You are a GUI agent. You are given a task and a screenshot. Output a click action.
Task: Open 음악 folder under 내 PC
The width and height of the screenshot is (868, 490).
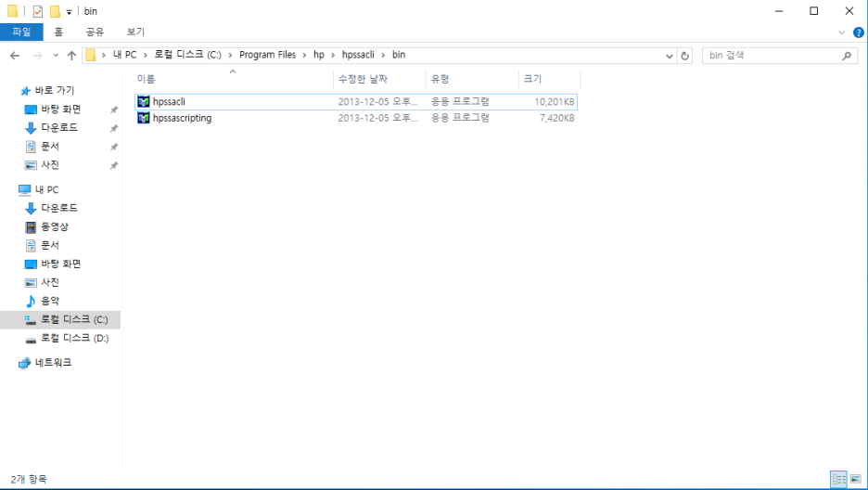coord(50,302)
